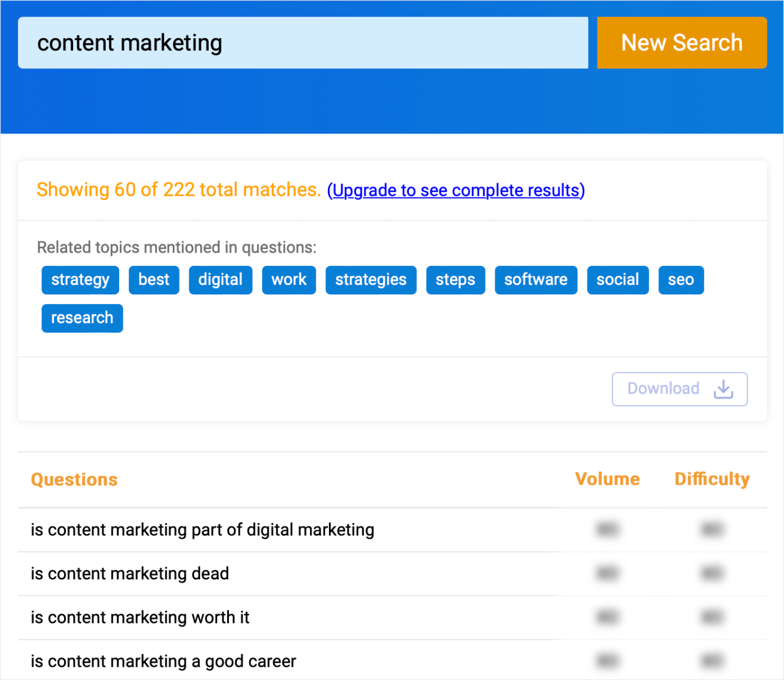Select the steps topic tag
This screenshot has width=784, height=680.
[x=455, y=280]
